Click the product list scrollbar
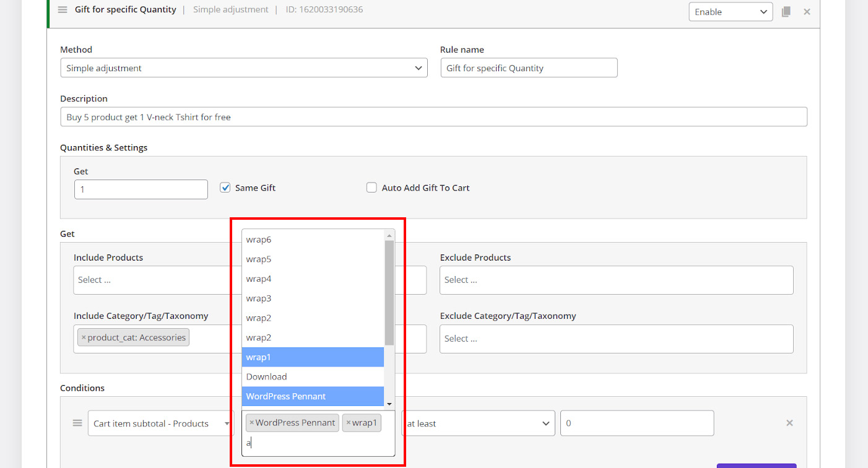Image resolution: width=868 pixels, height=468 pixels. (389, 292)
